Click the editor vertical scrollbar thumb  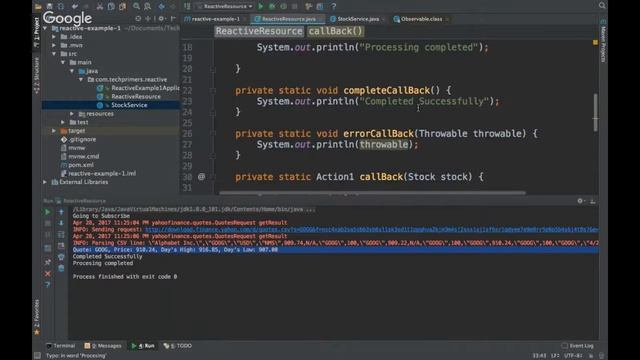click(596, 112)
